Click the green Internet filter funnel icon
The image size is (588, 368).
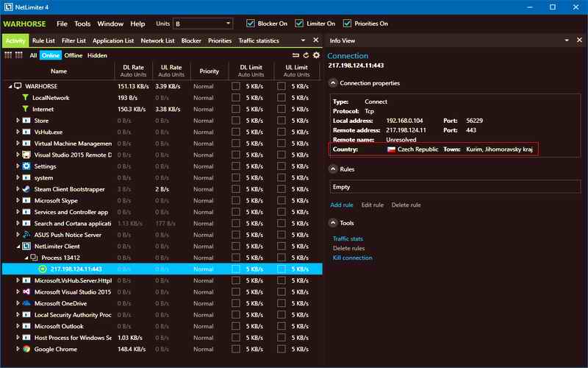[x=25, y=109]
